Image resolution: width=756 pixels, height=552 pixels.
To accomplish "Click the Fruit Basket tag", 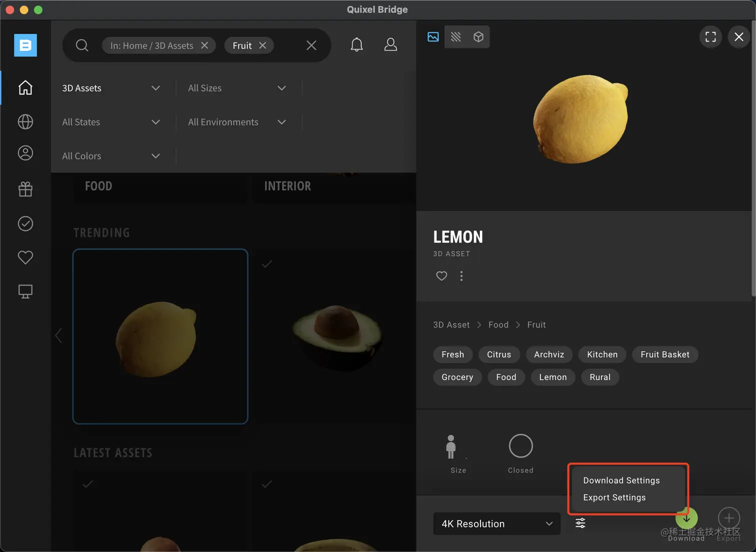I will pyautogui.click(x=665, y=354).
